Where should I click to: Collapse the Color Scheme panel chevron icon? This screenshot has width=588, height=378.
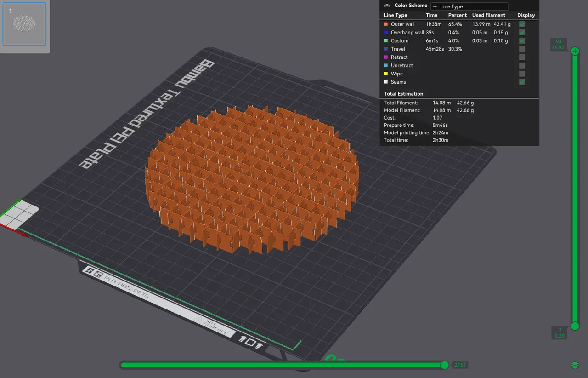point(387,5)
